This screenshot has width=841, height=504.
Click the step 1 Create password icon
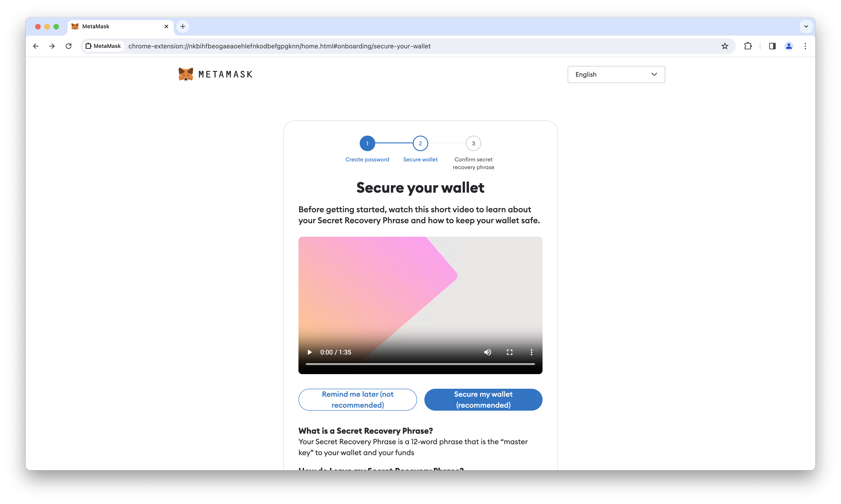pyautogui.click(x=367, y=143)
